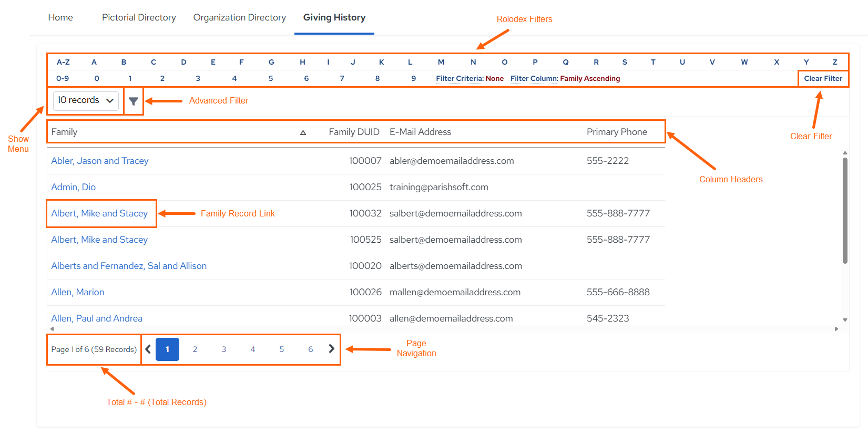Open Abler, Jason and Tracey record
Image resolution: width=868 pixels, height=435 pixels.
click(100, 161)
